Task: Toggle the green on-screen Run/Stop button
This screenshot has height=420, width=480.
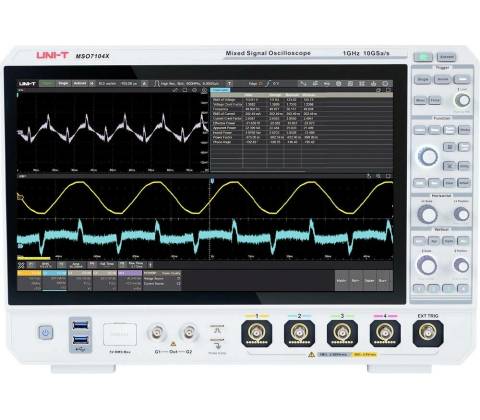Action: (47, 84)
